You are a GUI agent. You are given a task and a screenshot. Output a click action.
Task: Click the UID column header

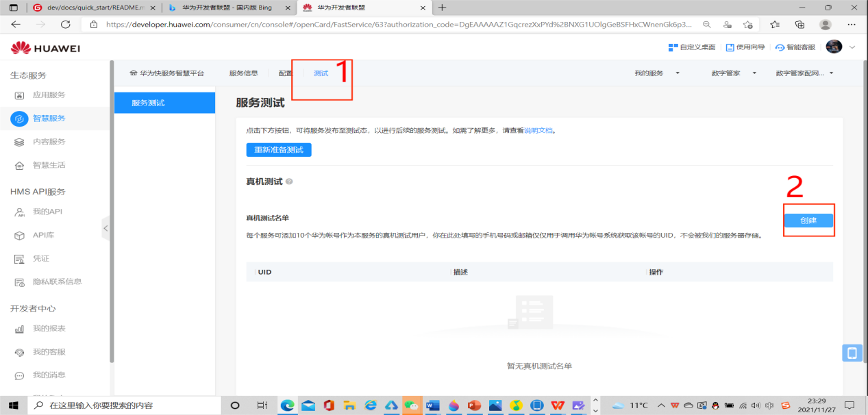click(x=265, y=272)
